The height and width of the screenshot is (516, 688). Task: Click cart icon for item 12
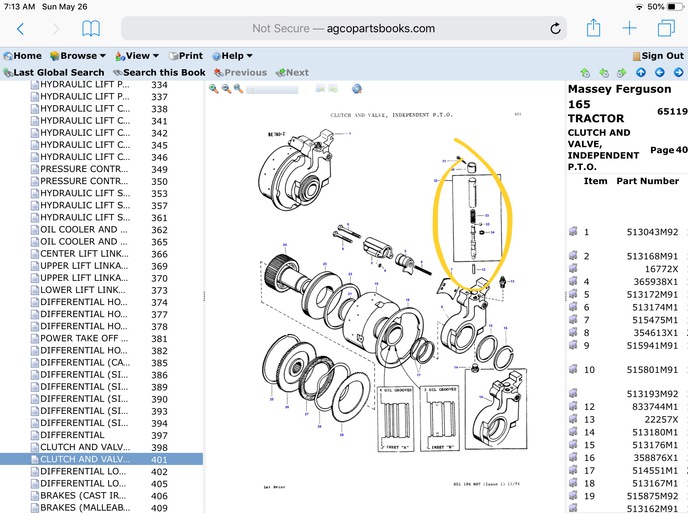coord(573,406)
